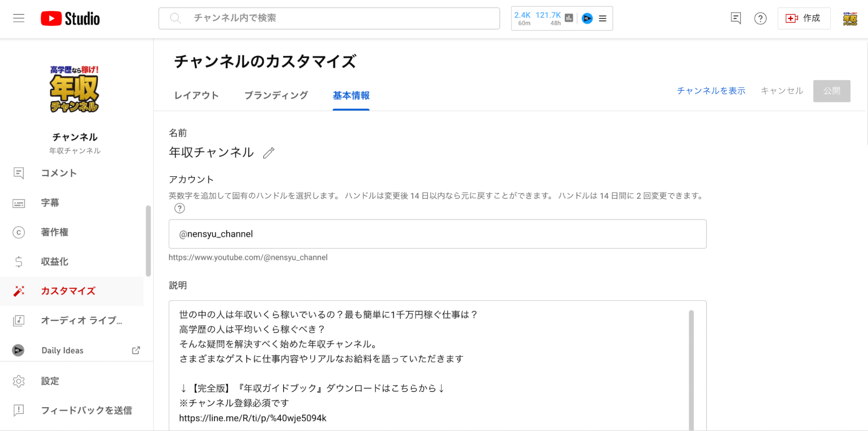This screenshot has width=868, height=431.
Task: Switch to the ブランディング tab
Action: pos(276,95)
